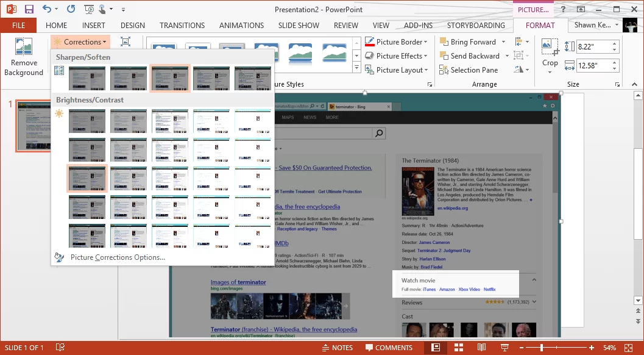Open Picture Styles dialog launcher
Image resolution: width=644 pixels, height=355 pixels.
430,84
